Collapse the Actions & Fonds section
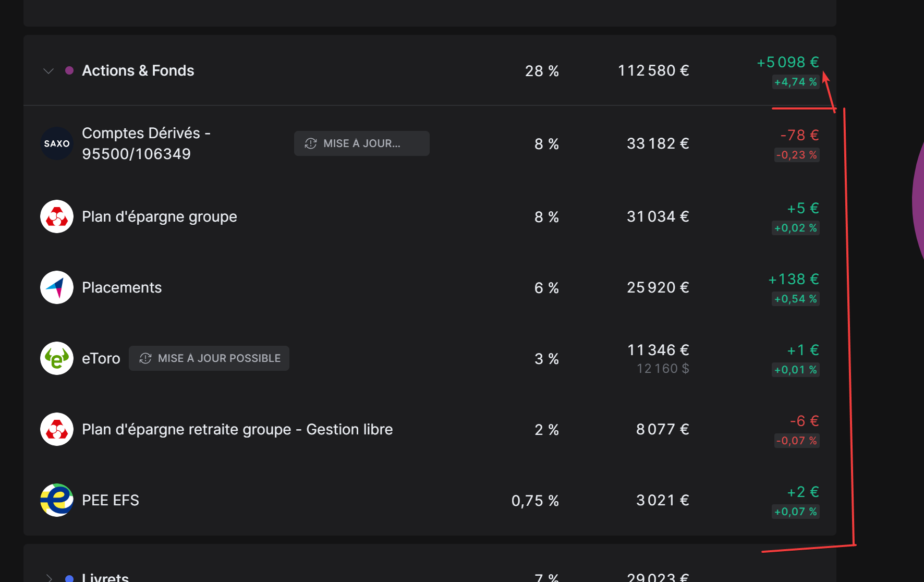 (48, 71)
